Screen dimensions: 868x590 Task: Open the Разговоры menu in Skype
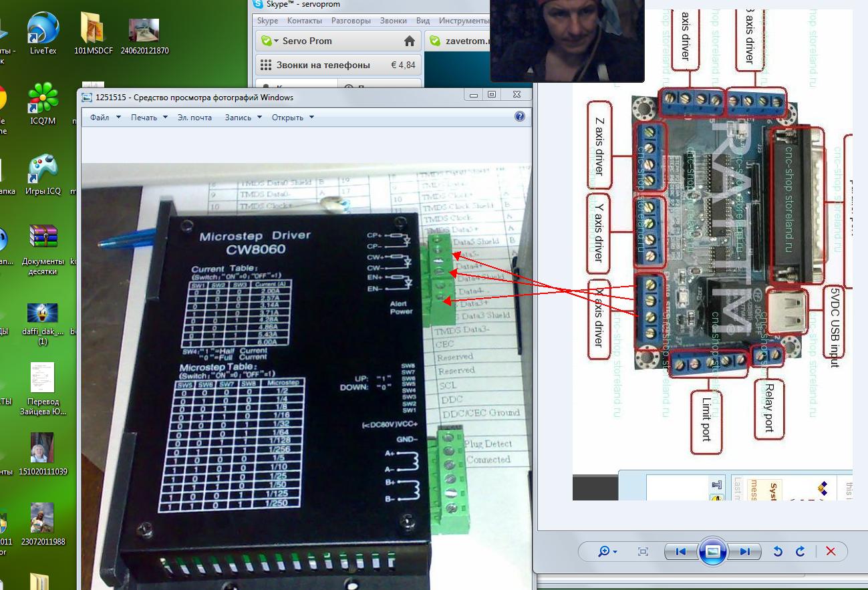pos(351,21)
